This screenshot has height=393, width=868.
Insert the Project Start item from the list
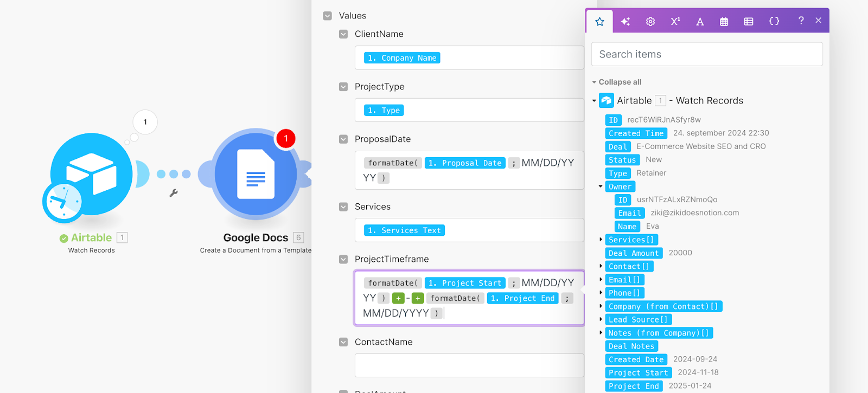[x=639, y=373]
